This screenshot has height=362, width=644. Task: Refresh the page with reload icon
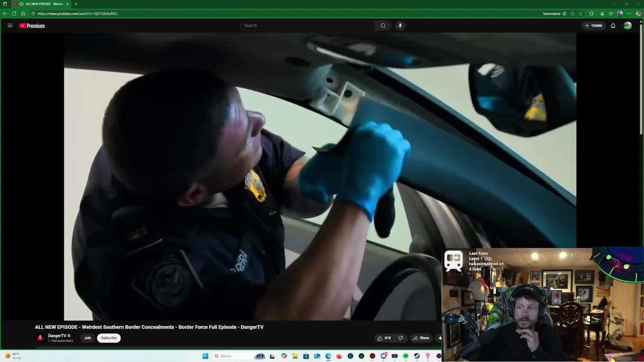(x=14, y=14)
